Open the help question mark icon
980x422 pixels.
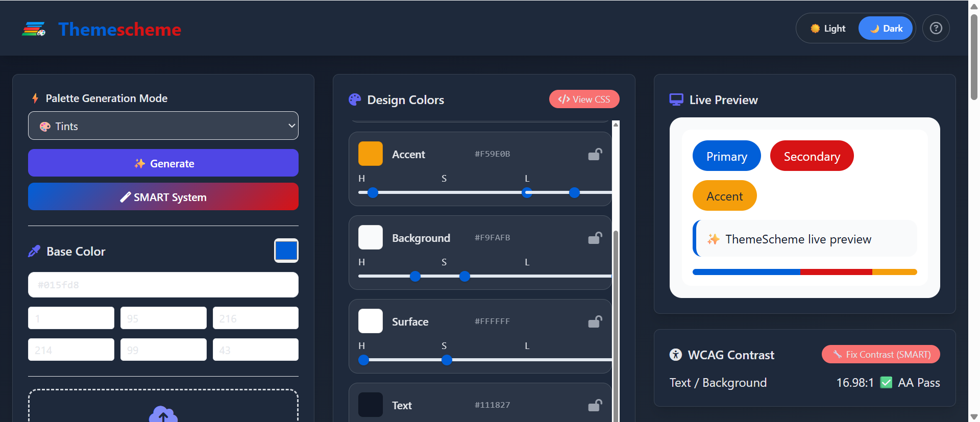(936, 28)
